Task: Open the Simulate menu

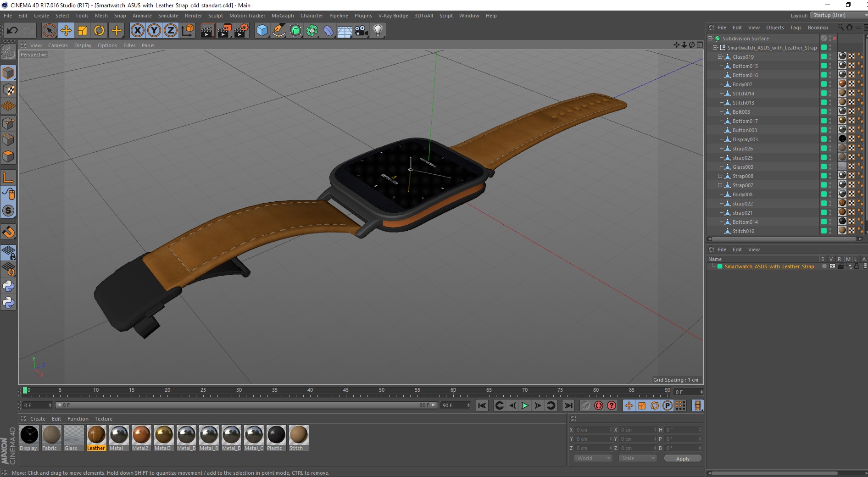Action: 168,16
